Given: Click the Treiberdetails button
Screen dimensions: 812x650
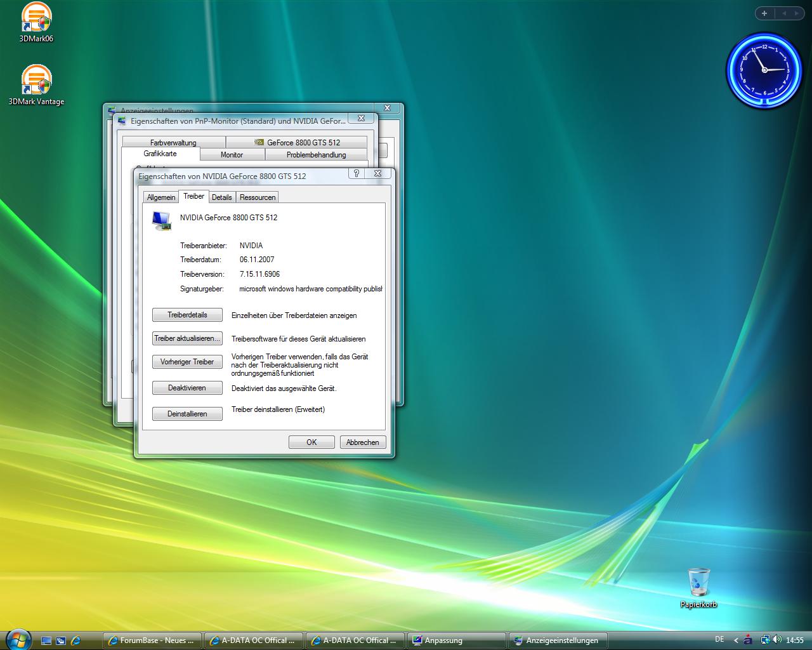Looking at the screenshot, I should (187, 315).
